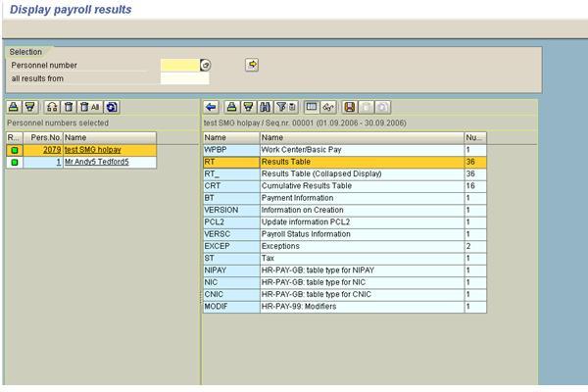Click into the Personnel number input field
The image size is (588, 392).
(x=180, y=66)
